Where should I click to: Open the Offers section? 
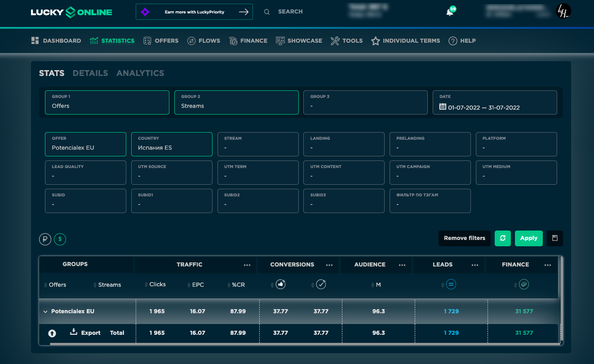[161, 41]
